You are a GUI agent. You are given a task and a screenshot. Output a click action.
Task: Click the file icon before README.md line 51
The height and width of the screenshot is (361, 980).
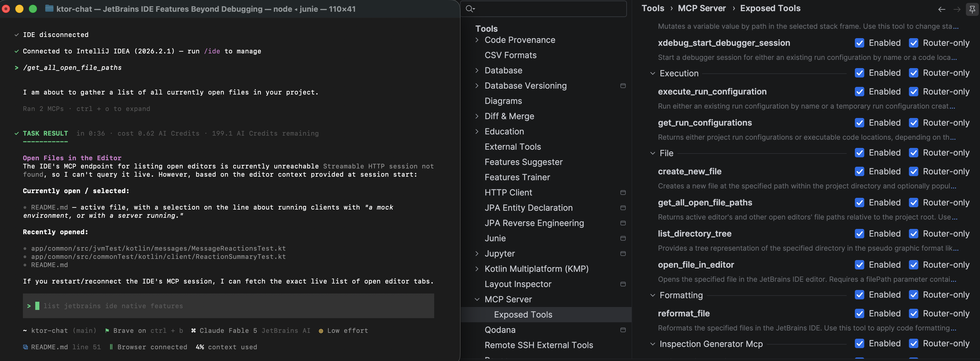point(25,347)
